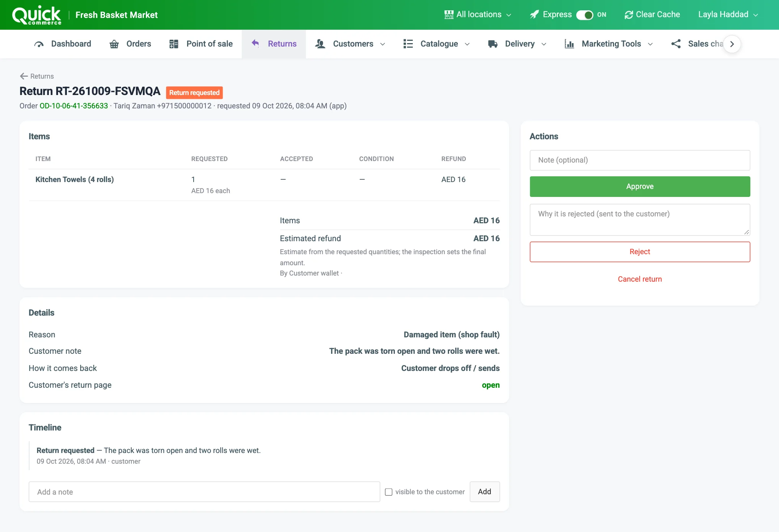Focus the Add a note field
This screenshot has width=779, height=532.
point(204,492)
